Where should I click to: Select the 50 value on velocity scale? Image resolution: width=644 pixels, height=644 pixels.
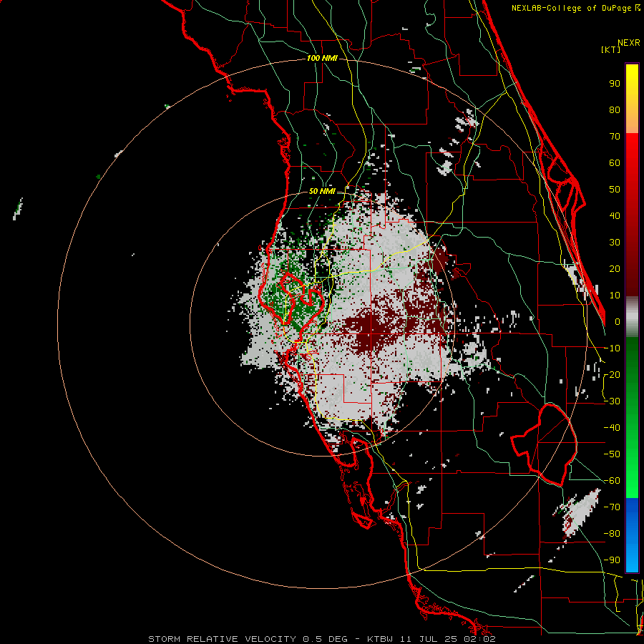(615, 190)
